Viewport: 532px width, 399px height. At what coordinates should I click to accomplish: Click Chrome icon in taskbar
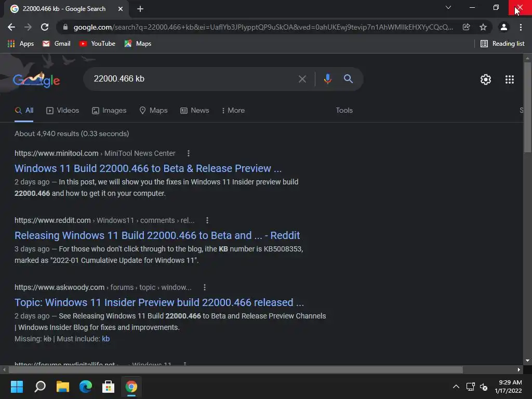point(131,387)
